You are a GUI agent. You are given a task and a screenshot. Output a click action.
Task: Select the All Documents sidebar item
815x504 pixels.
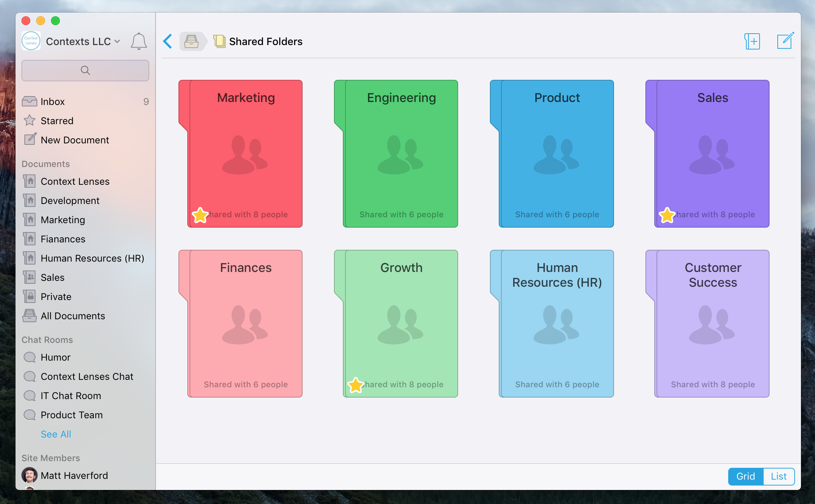[74, 316]
